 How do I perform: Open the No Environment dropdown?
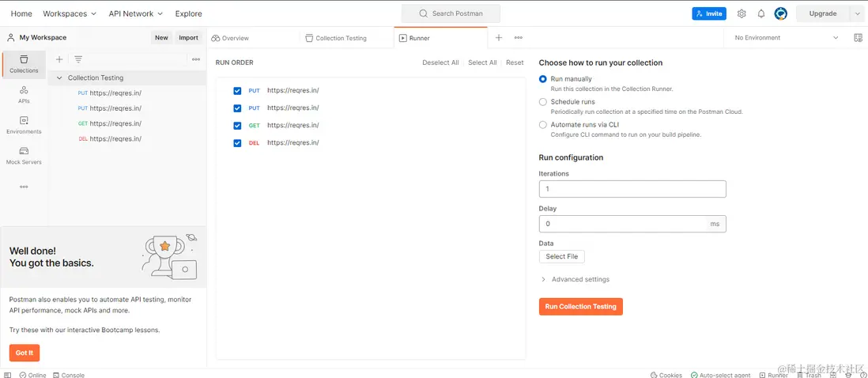click(x=786, y=37)
